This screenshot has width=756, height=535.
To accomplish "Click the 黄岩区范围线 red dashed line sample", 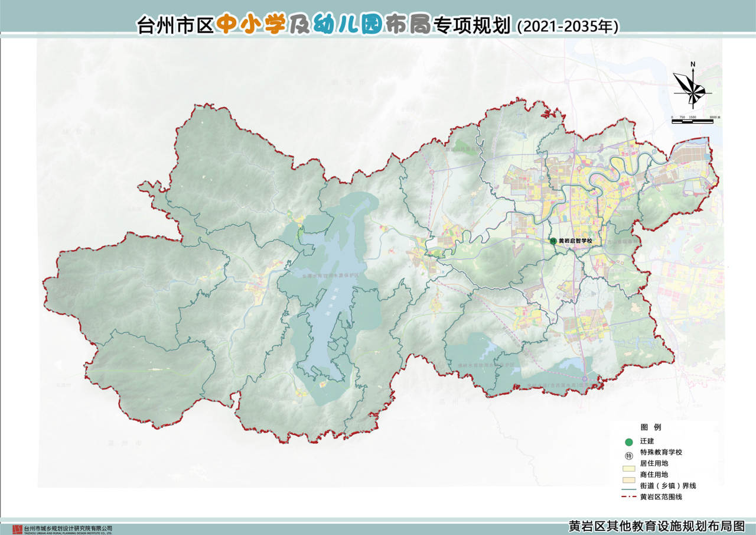I will click(629, 498).
